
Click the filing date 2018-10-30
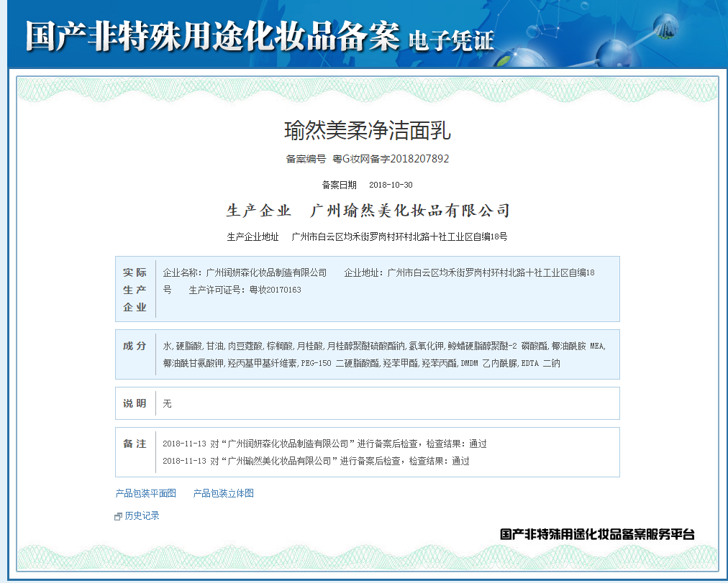pyautogui.click(x=391, y=185)
